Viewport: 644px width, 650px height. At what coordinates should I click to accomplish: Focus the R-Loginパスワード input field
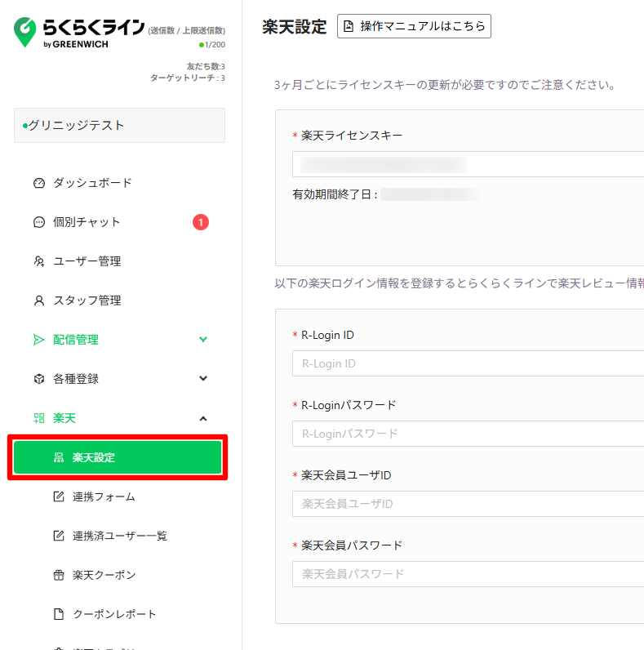(468, 434)
